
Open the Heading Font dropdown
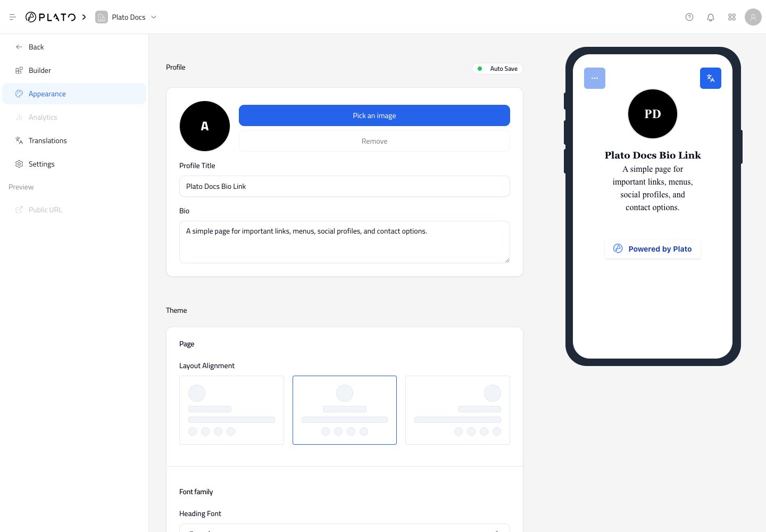point(345,528)
